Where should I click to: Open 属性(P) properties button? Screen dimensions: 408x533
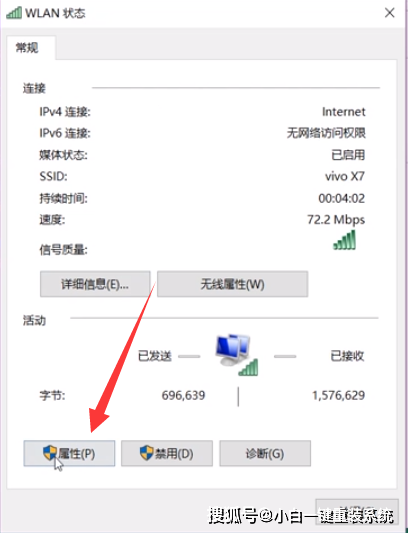pyautogui.click(x=69, y=453)
